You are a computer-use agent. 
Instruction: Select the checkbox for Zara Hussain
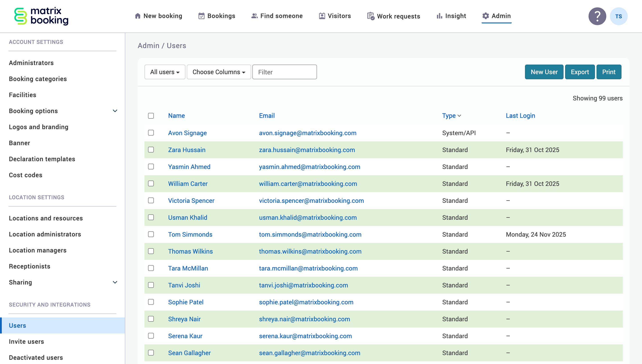click(151, 150)
